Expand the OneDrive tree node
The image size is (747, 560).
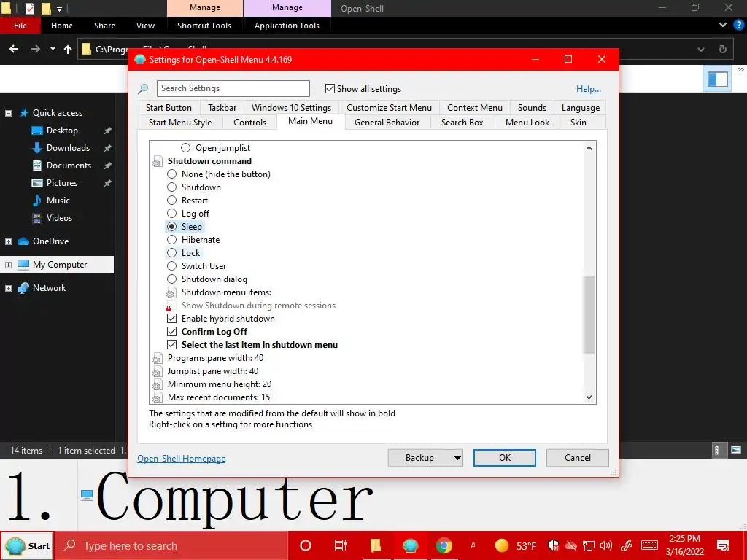(8, 241)
